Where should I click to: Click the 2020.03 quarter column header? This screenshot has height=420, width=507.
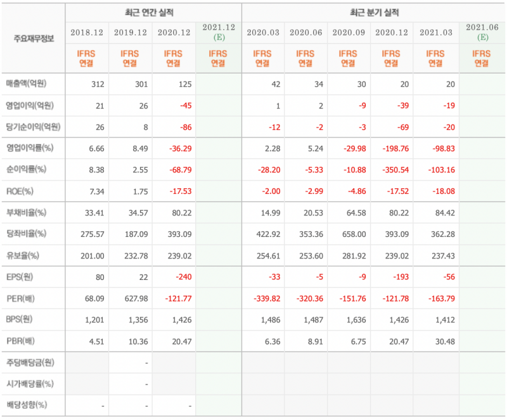pos(263,33)
